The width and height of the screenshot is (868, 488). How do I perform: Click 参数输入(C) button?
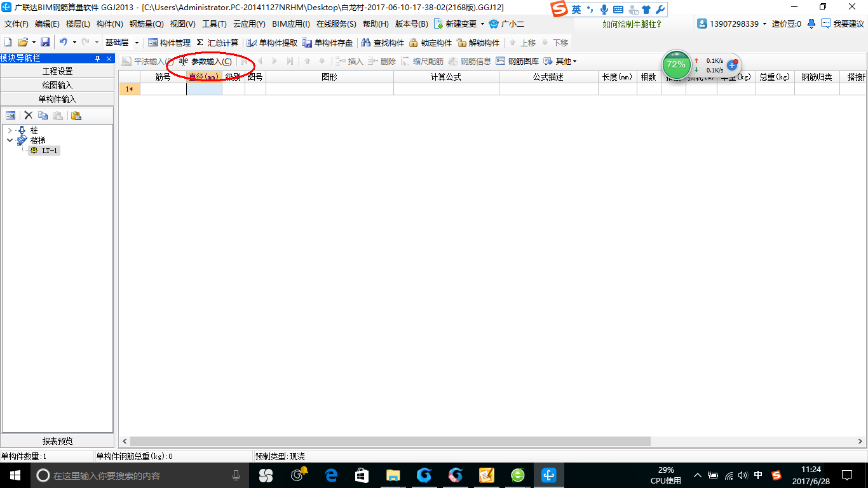205,62
